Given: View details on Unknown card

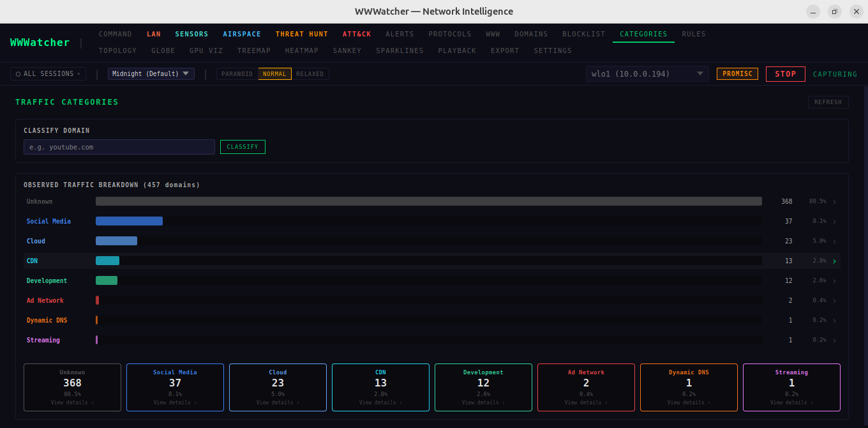Looking at the screenshot, I should (x=72, y=402).
